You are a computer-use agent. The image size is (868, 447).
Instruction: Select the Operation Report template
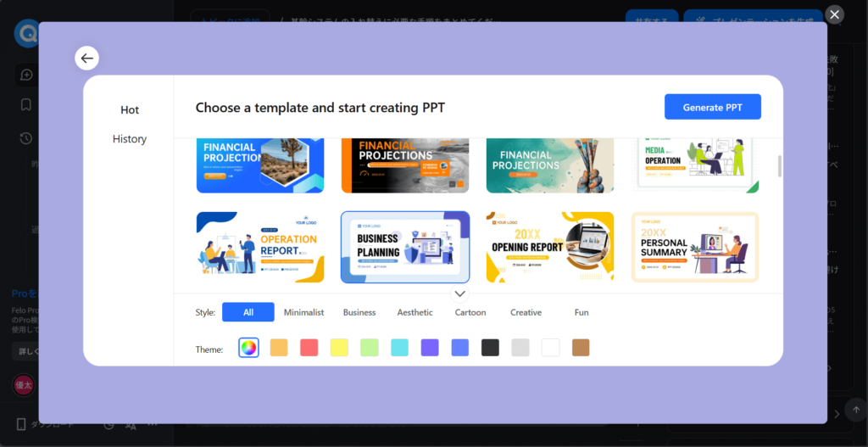pyautogui.click(x=260, y=247)
